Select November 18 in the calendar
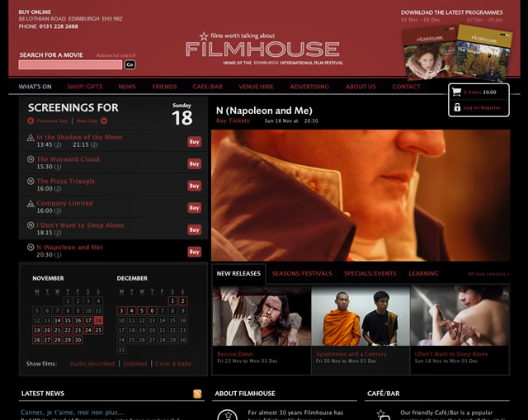The width and height of the screenshot is (528, 420). 98,320
